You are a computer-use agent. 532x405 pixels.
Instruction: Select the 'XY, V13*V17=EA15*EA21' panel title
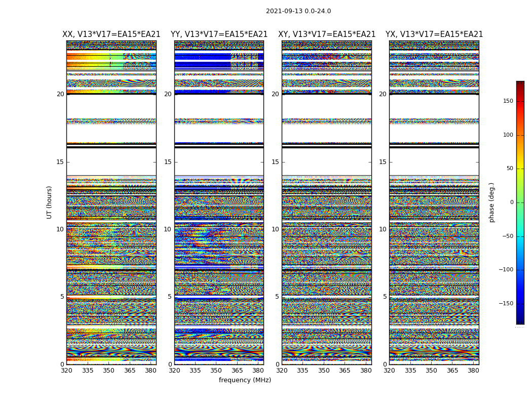coord(327,34)
